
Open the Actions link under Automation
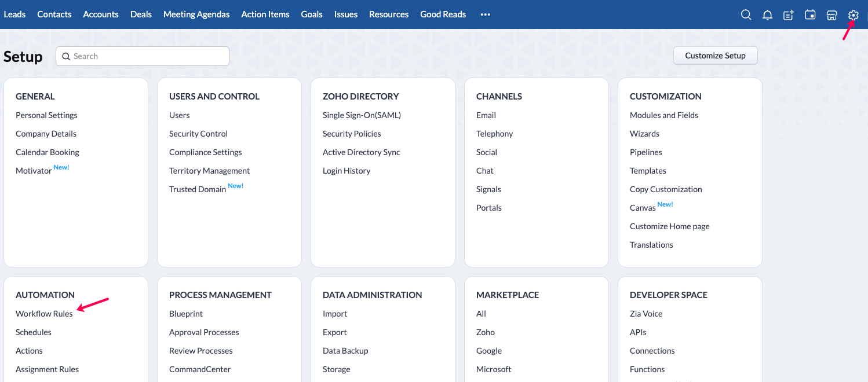pyautogui.click(x=29, y=351)
